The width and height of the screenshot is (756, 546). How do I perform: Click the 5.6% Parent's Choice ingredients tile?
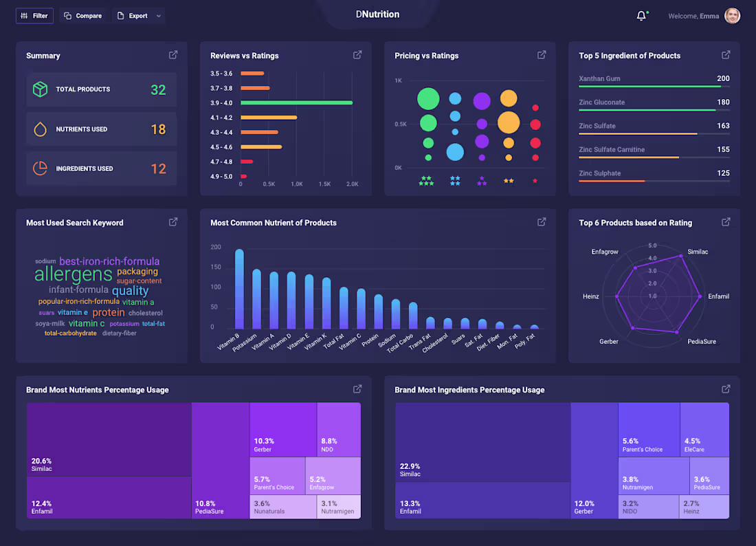(649, 429)
